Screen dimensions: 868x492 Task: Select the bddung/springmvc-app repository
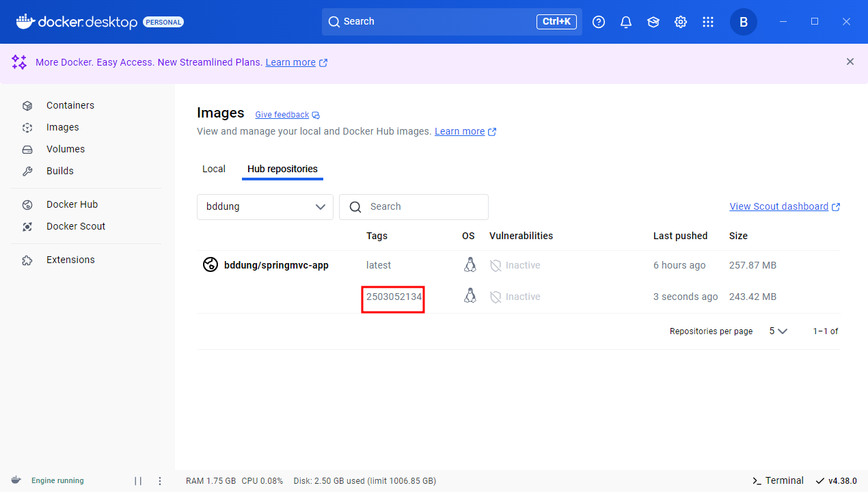(x=276, y=265)
